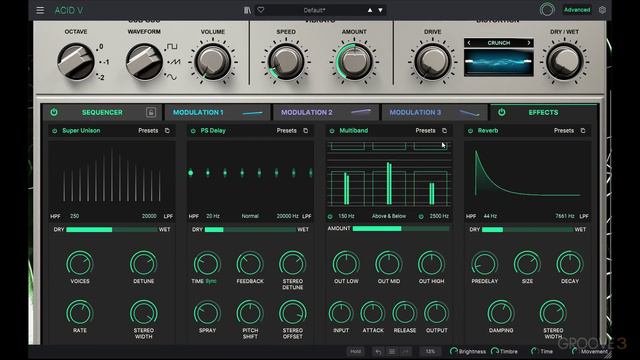This screenshot has width=640, height=360.
Task: Click the Distortion Drive knob
Action: [x=432, y=62]
